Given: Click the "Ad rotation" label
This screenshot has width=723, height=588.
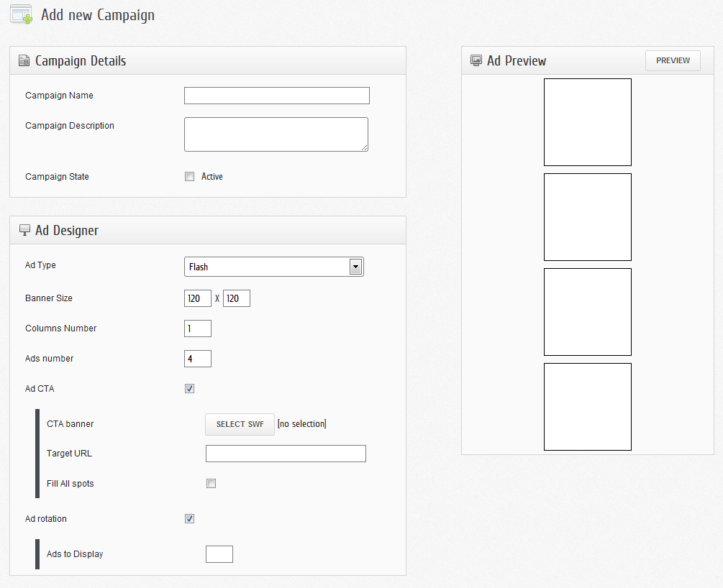Looking at the screenshot, I should point(46,519).
